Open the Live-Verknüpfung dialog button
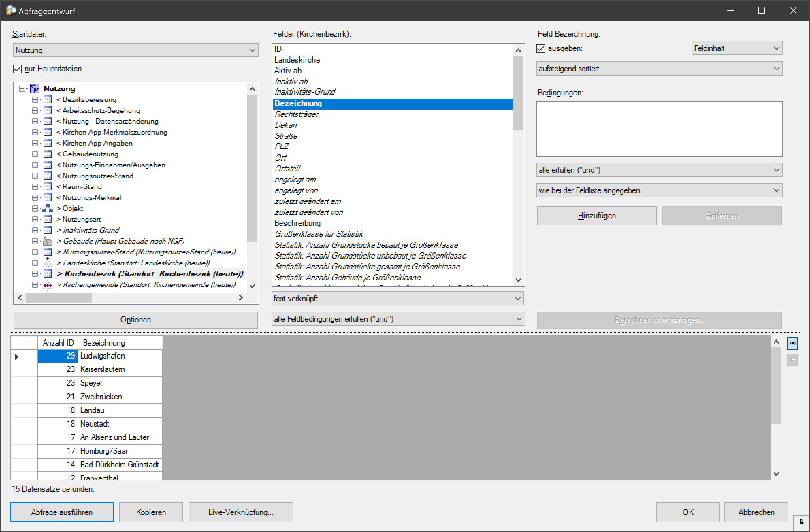Image resolution: width=810 pixels, height=532 pixels. click(241, 512)
